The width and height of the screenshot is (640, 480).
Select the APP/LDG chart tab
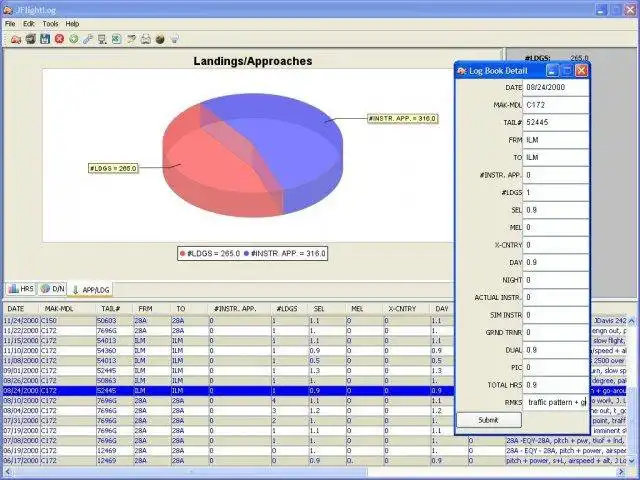90,289
